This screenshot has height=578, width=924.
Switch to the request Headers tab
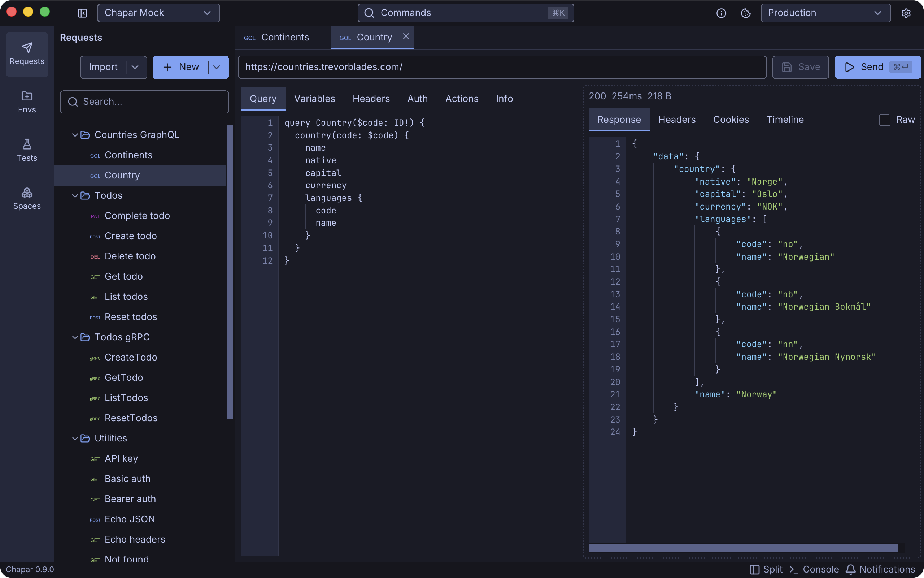pos(371,99)
